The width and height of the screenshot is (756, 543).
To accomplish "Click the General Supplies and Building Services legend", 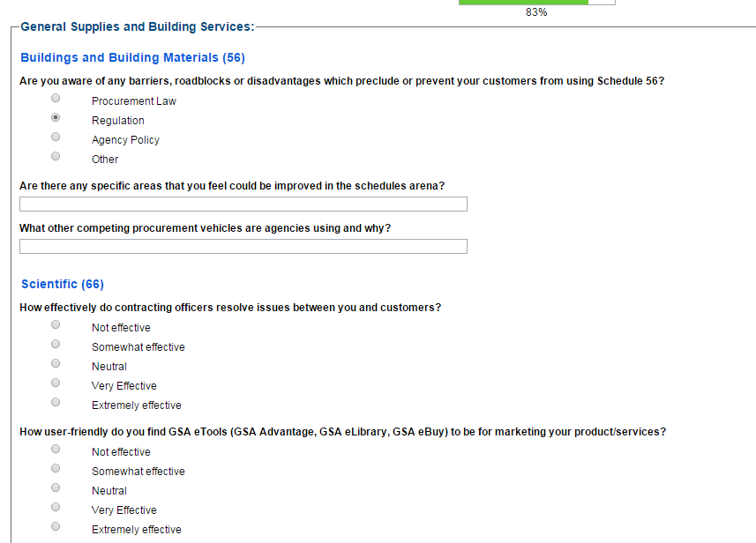I will pos(137,27).
